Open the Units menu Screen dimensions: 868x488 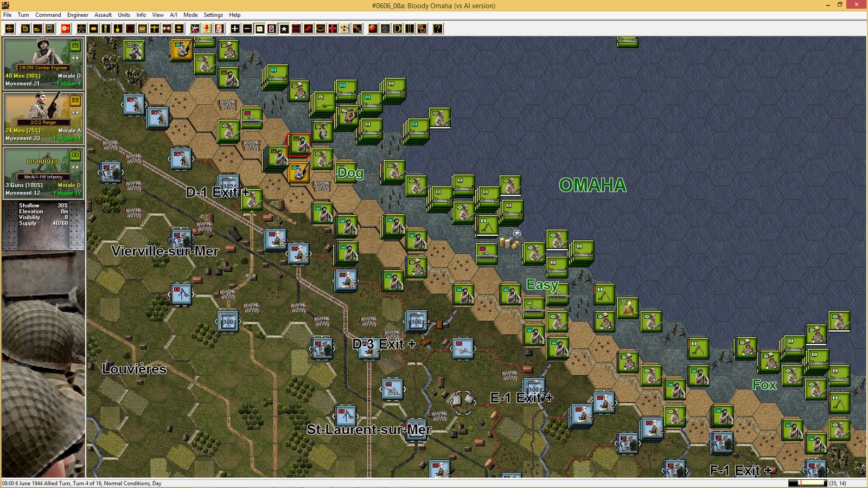pyautogui.click(x=124, y=15)
